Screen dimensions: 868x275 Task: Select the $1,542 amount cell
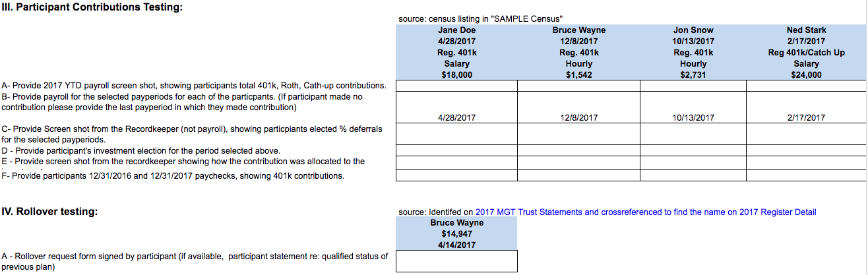[578, 75]
